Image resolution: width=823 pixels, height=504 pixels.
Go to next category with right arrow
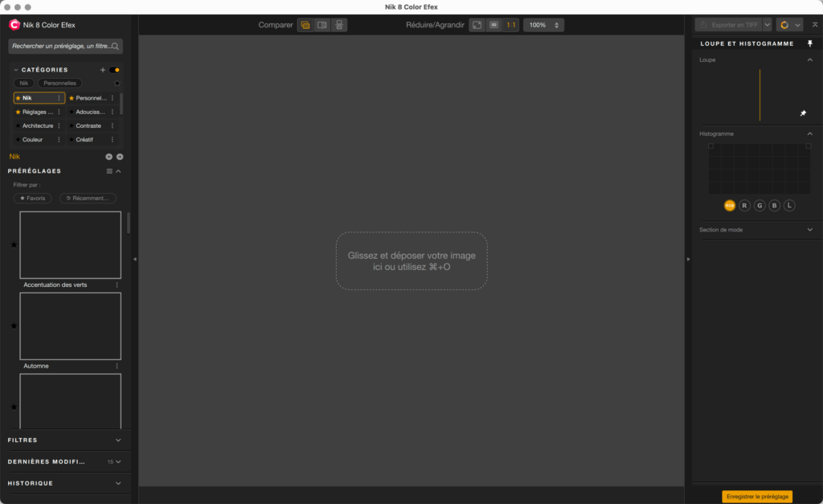(x=120, y=157)
